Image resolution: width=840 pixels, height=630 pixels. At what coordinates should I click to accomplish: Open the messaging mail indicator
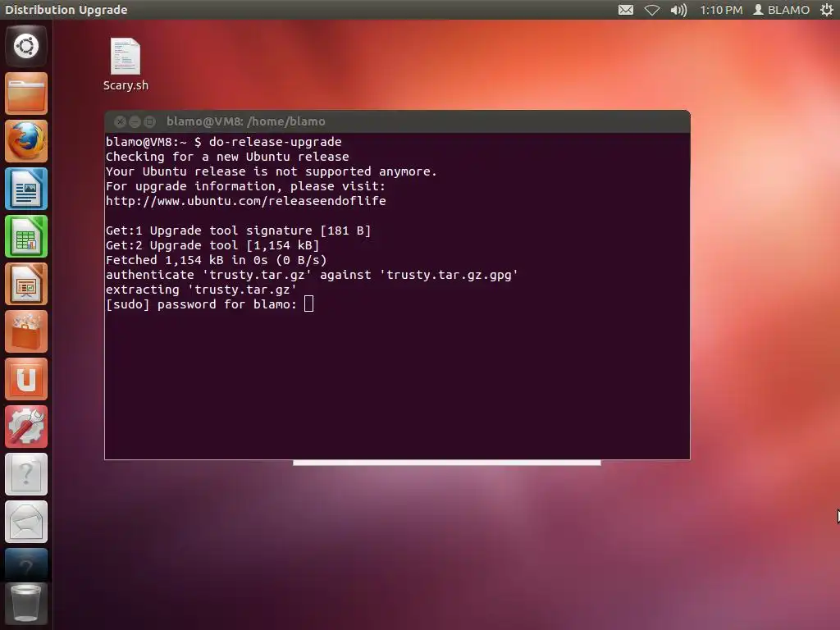click(626, 10)
